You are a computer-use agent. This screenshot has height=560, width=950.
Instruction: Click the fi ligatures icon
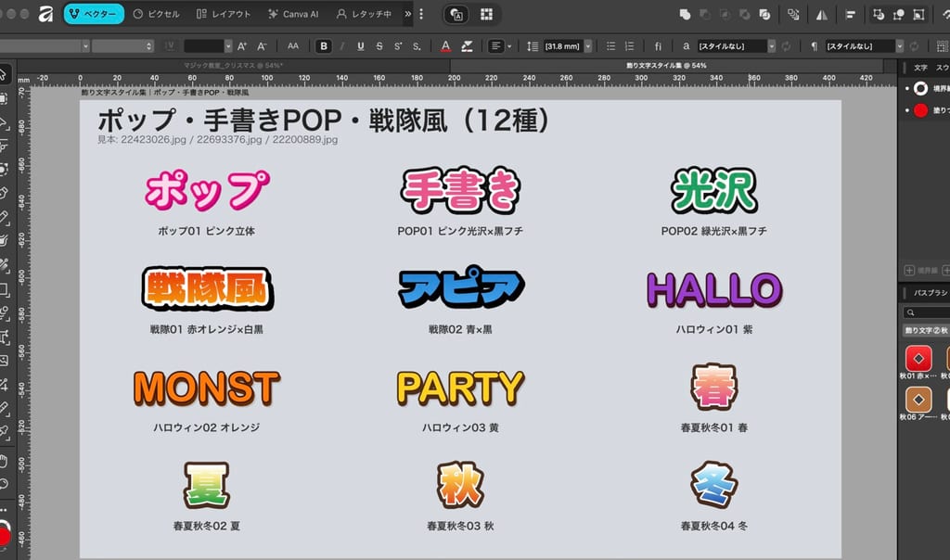tap(658, 46)
